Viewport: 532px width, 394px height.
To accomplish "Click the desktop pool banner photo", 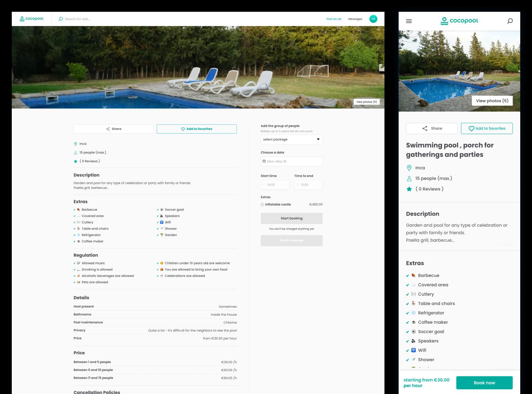I will tap(198, 67).
